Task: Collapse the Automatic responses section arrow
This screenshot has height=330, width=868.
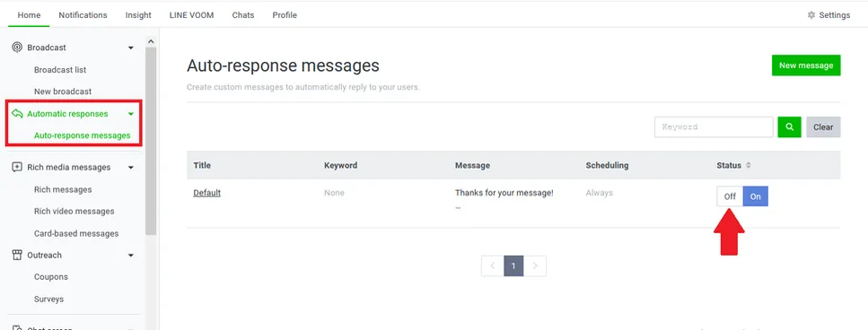Action: point(131,114)
